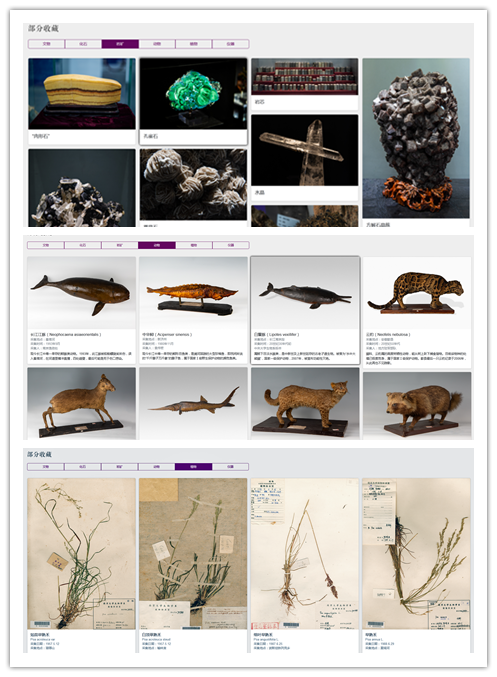Click the 岩芯 caption under the core shelves

pyautogui.click(x=260, y=102)
